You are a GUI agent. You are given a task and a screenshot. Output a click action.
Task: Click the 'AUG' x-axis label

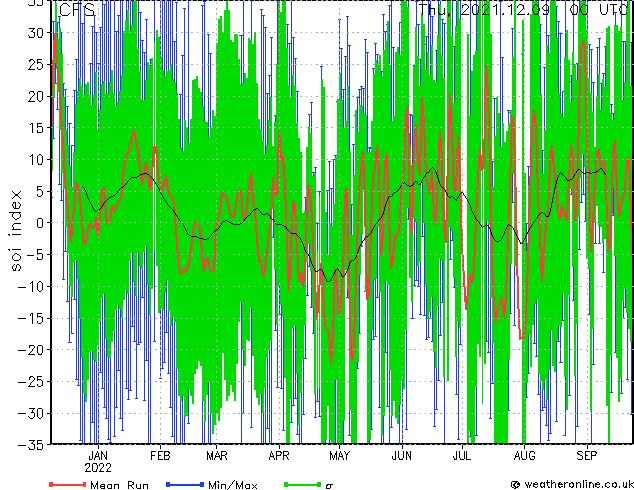click(524, 456)
